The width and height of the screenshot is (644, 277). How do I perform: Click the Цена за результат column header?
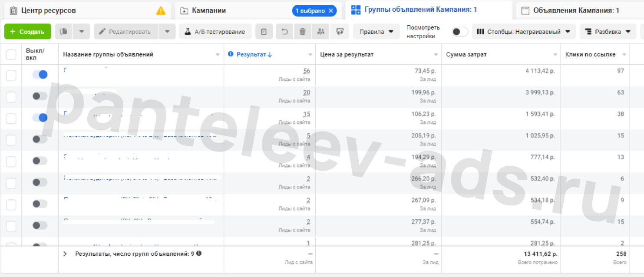347,54
